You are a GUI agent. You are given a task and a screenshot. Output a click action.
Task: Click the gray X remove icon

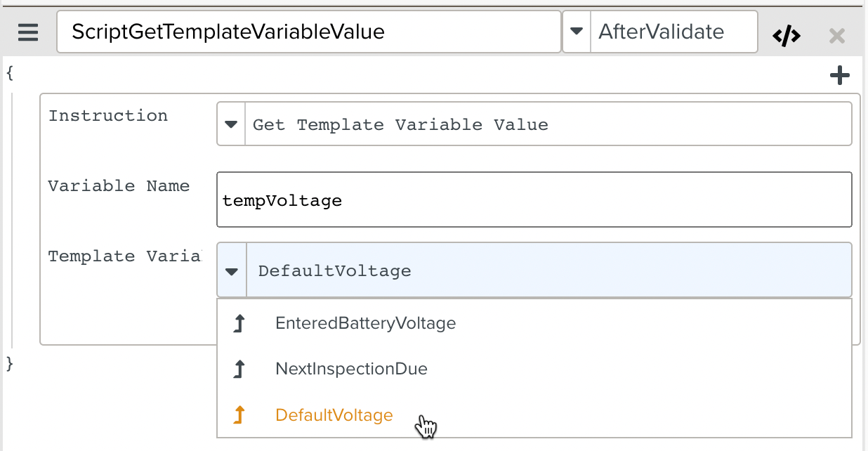tap(836, 36)
